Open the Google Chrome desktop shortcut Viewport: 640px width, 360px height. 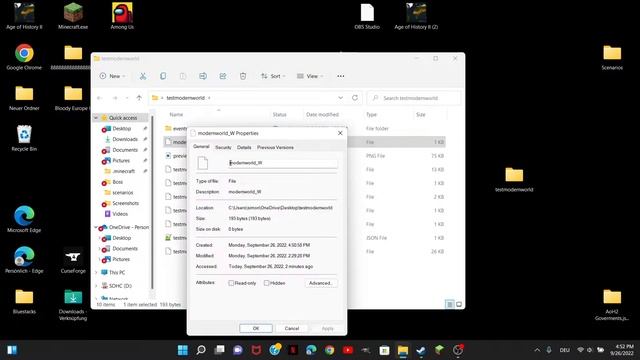(24, 57)
